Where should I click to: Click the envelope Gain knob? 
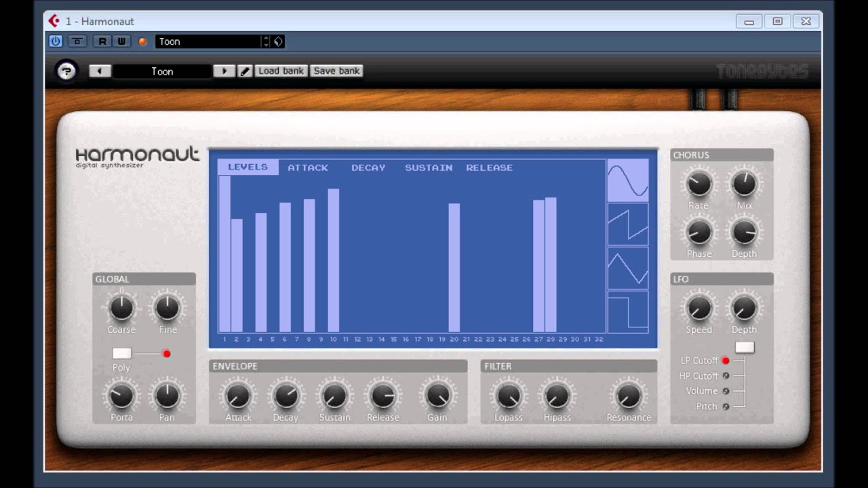[x=437, y=396]
